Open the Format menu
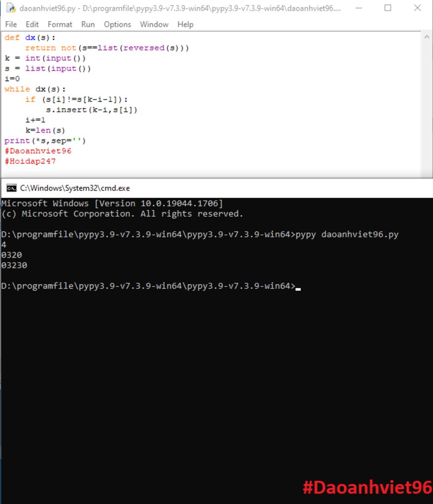The width and height of the screenshot is (433, 504). [x=60, y=25]
